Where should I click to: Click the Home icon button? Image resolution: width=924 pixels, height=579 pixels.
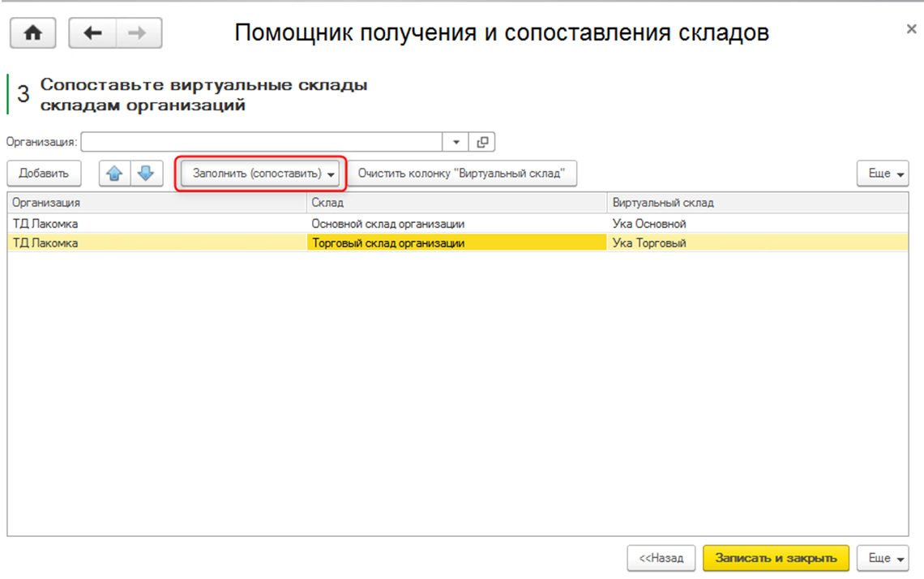32,33
